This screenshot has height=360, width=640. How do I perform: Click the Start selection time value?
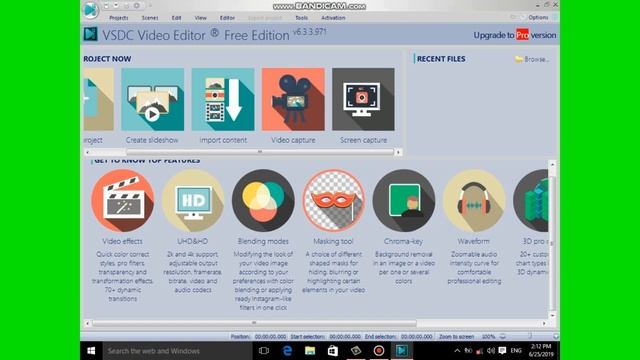click(x=345, y=337)
